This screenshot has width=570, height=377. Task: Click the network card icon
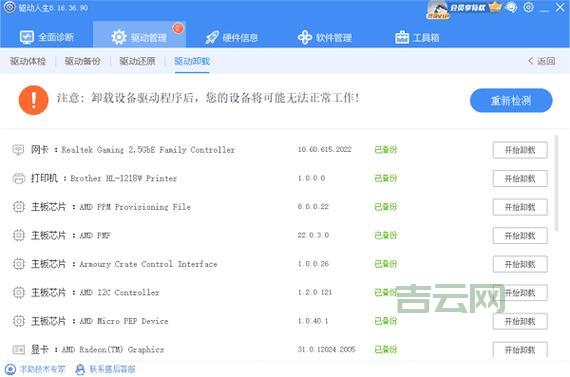pyautogui.click(x=18, y=149)
